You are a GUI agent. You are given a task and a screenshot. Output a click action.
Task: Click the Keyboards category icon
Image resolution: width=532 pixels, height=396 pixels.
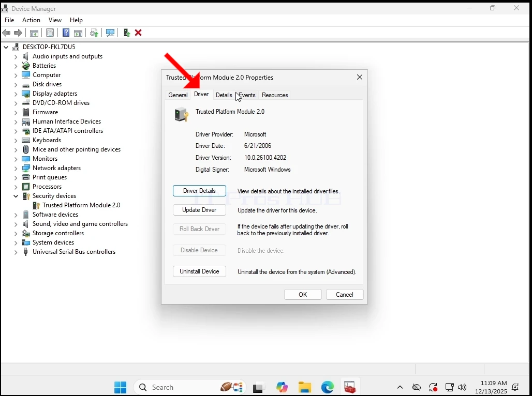(26, 140)
